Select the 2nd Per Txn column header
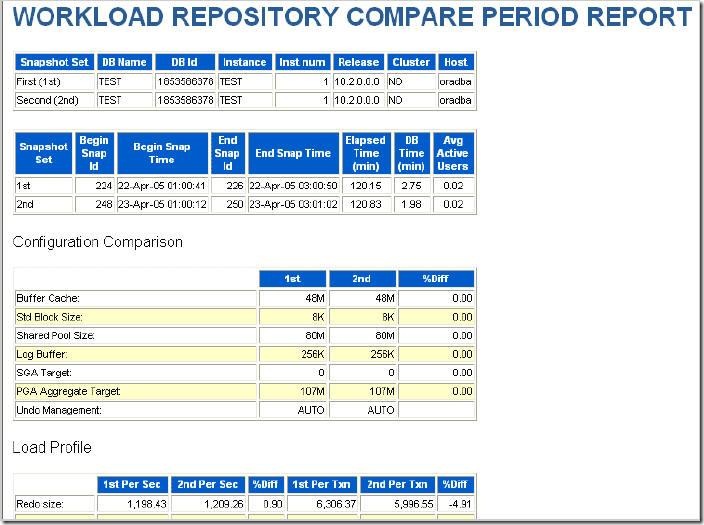 click(x=397, y=485)
